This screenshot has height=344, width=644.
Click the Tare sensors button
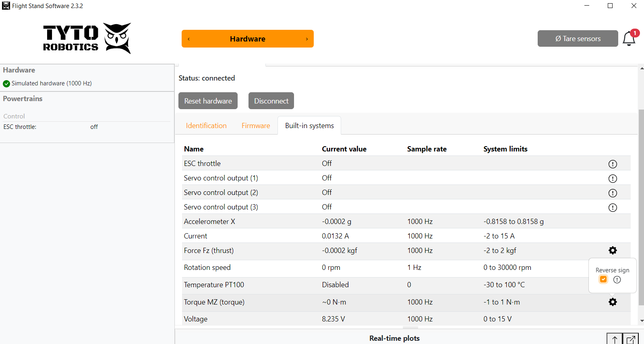pos(578,39)
